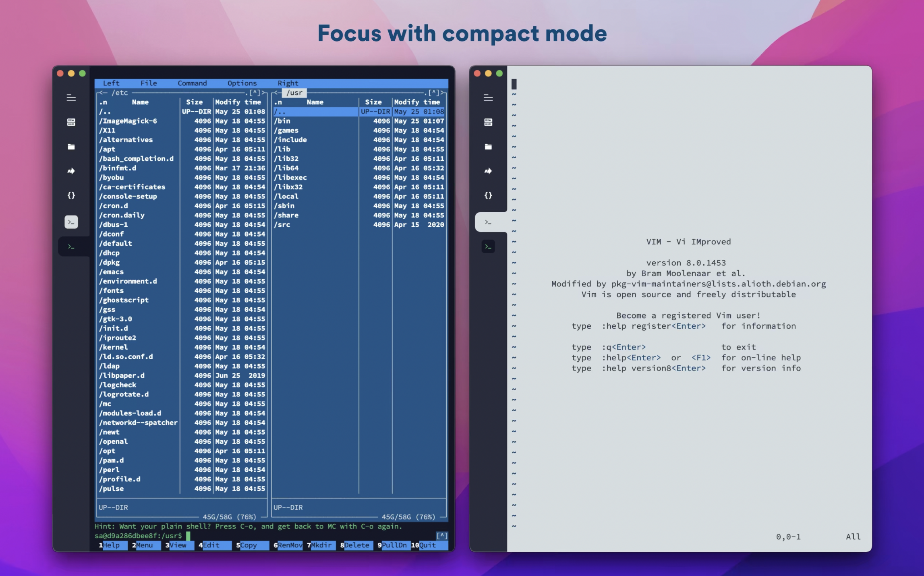This screenshot has width=924, height=576.
Task: Open snippets curly-braces icon in the right window
Action: [x=488, y=195]
